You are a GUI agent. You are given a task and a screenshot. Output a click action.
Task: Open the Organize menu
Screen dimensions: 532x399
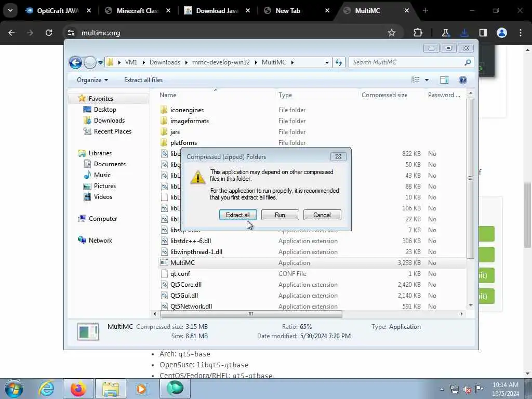click(92, 79)
